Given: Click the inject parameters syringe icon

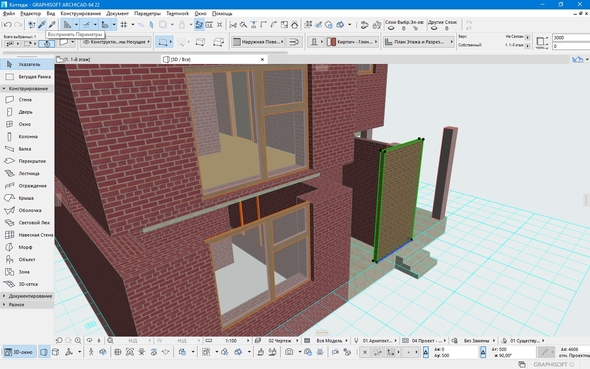Looking at the screenshot, I should click(52, 25).
